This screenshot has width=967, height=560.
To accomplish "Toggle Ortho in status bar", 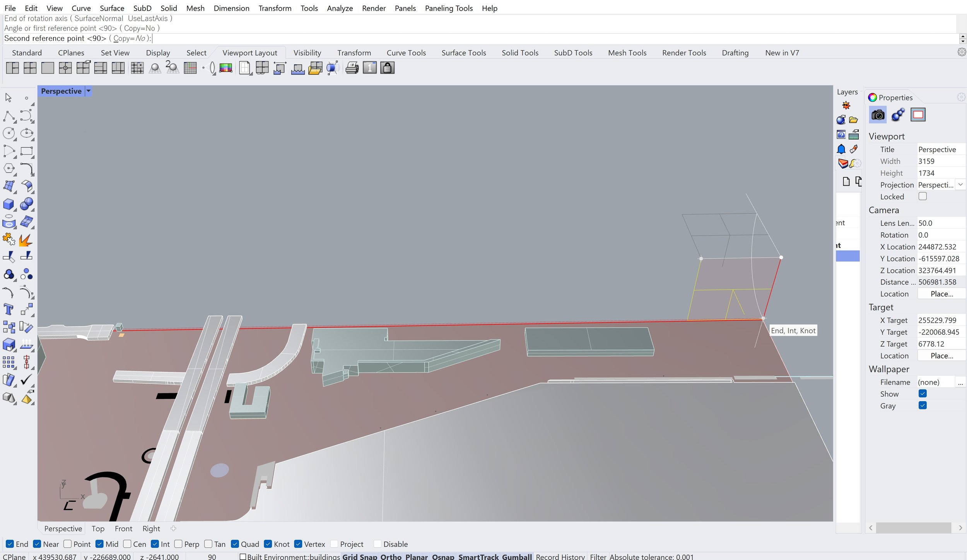I will click(x=391, y=557).
